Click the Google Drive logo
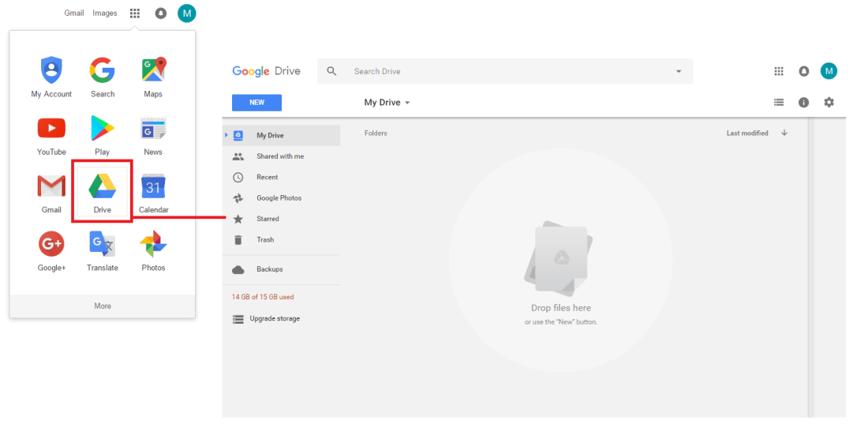The height and width of the screenshot is (447, 868). [x=266, y=71]
